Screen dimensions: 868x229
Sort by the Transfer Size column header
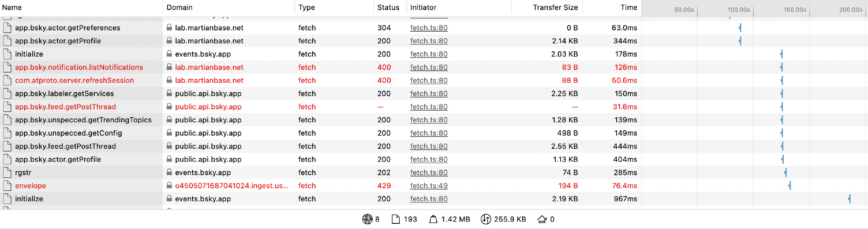(555, 7)
